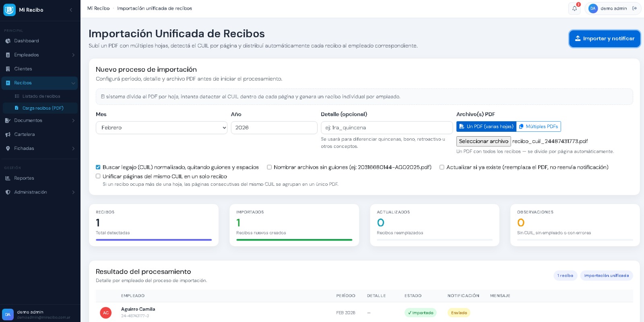
Task: Click 'Seleccionar archivo' file button
Action: coord(483,141)
